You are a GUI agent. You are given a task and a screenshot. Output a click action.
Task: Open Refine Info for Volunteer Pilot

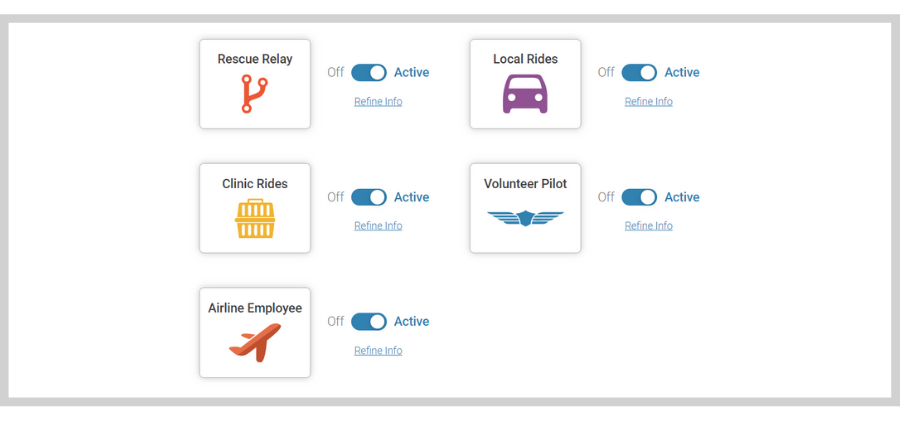pos(649,226)
